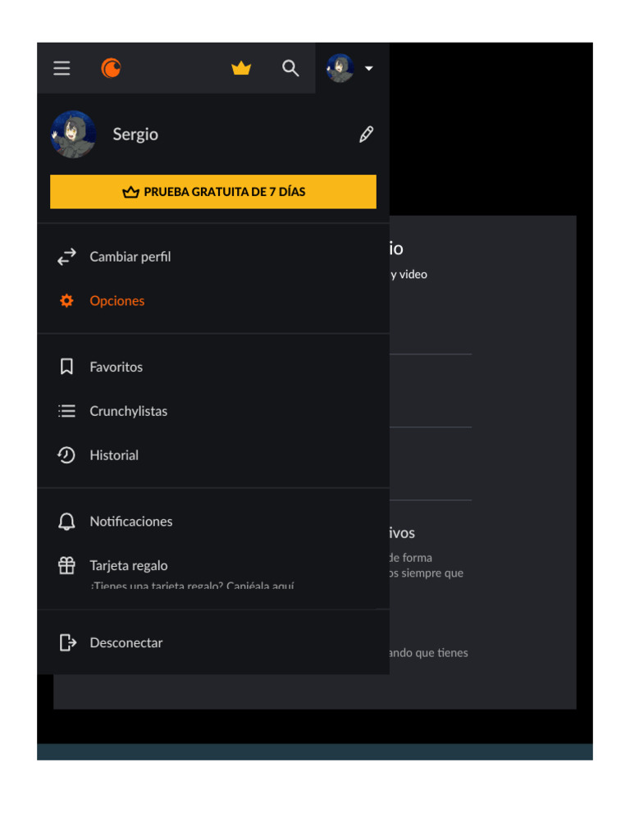Image resolution: width=630 pixels, height=840 pixels.
Task: View Historial watch history
Action: coord(213,455)
